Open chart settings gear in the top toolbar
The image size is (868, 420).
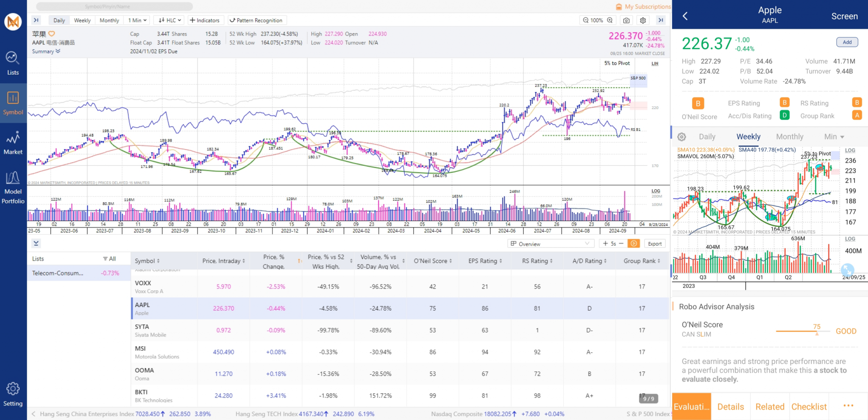coord(643,20)
